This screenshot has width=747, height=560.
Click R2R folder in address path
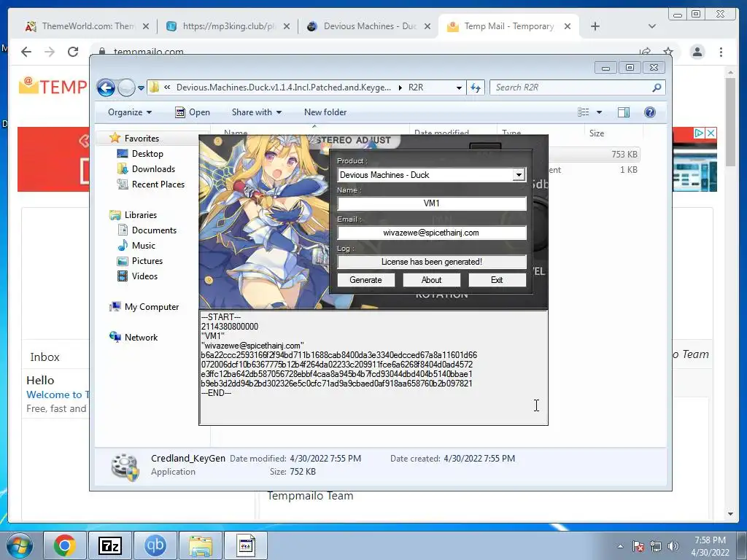point(415,87)
